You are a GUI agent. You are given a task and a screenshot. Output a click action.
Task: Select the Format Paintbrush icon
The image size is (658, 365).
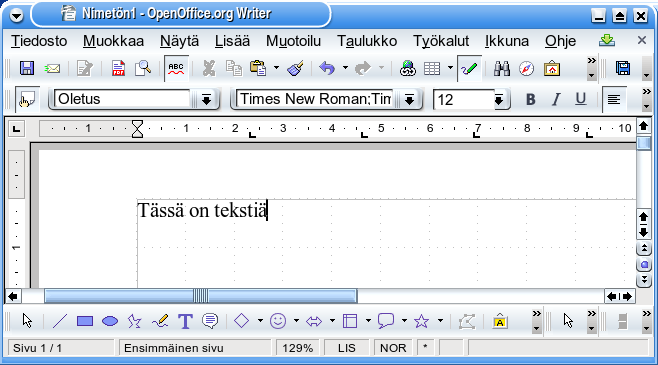pos(295,68)
